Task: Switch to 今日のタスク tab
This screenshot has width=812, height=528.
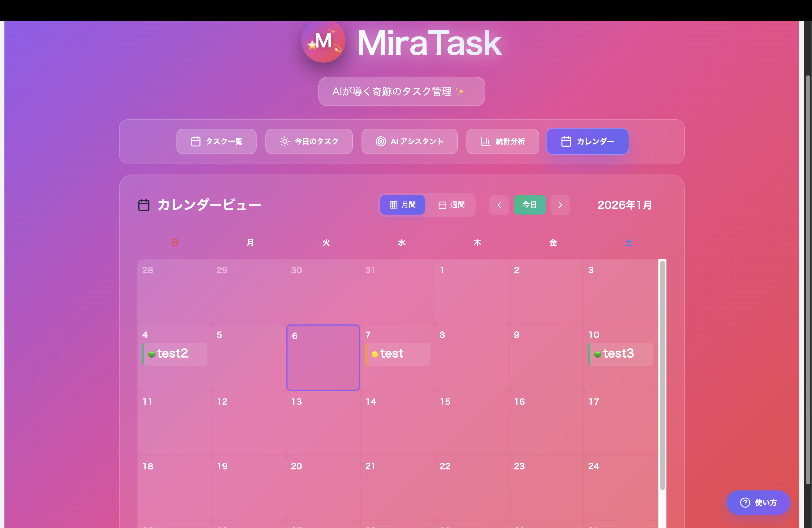Action: 309,141
